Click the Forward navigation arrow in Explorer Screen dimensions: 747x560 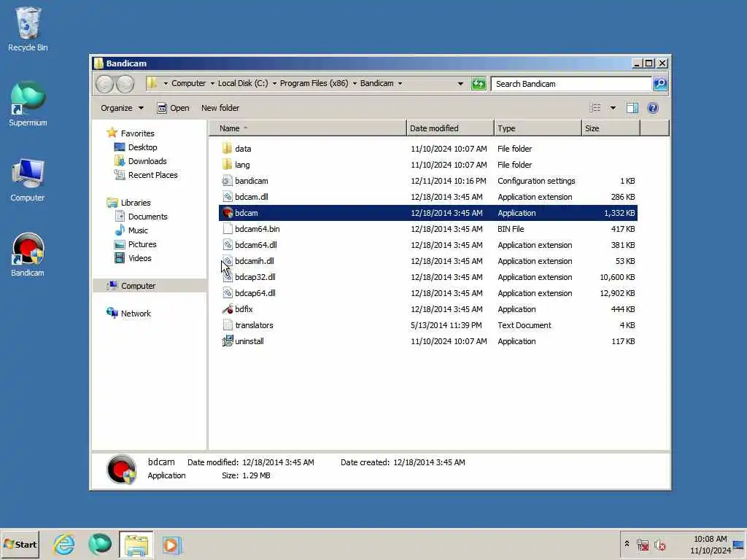[x=125, y=85]
